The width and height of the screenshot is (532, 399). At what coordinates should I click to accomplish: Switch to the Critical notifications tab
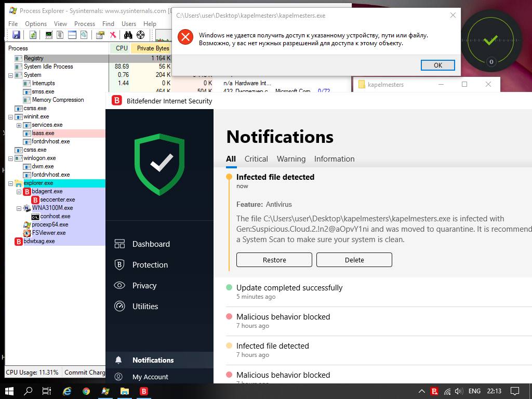pyautogui.click(x=256, y=159)
